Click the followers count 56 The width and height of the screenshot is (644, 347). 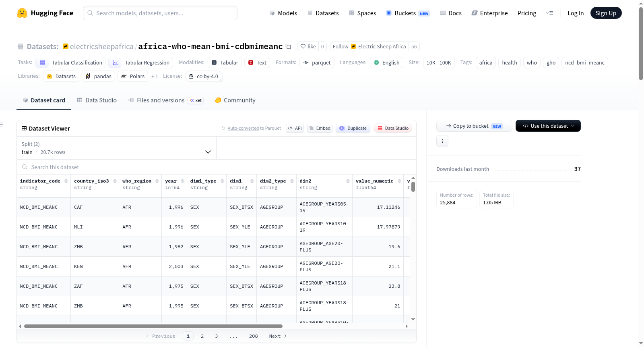[x=414, y=46]
